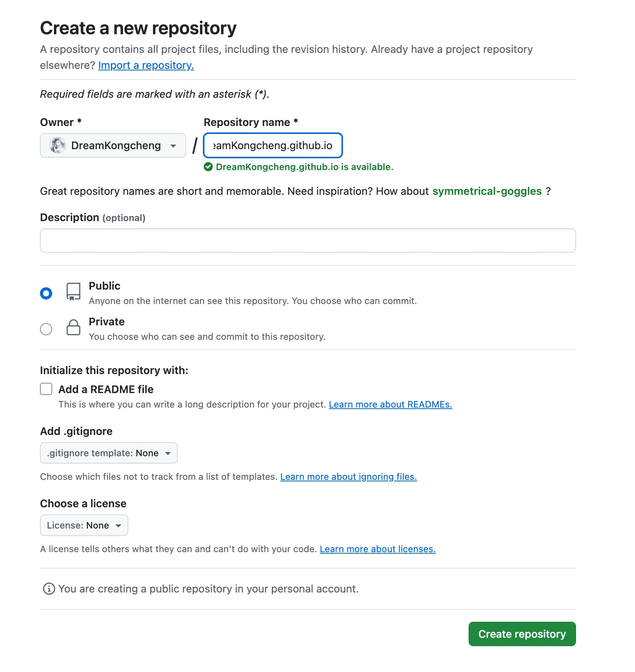635x672 pixels.
Task: Open the Import a repository link
Action: 146,65
